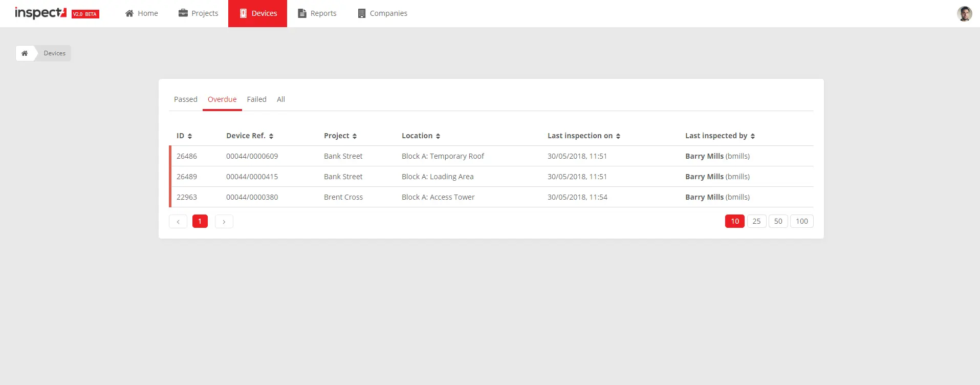980x385 pixels.
Task: Show All devices tab
Action: pyautogui.click(x=280, y=99)
